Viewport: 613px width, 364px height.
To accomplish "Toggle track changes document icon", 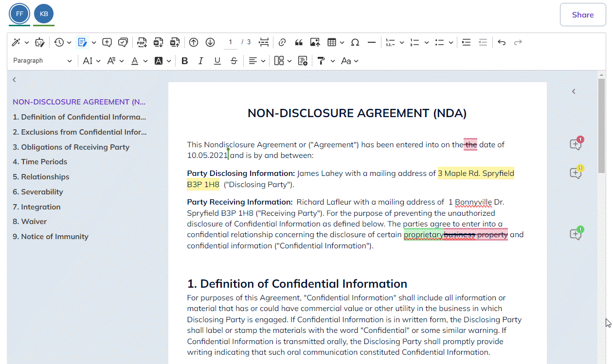I will (x=83, y=42).
